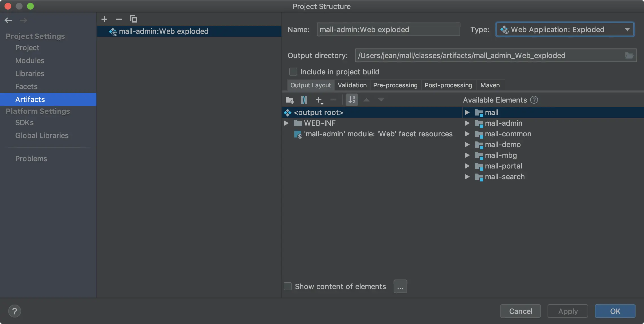Click the create directory icon

(290, 100)
